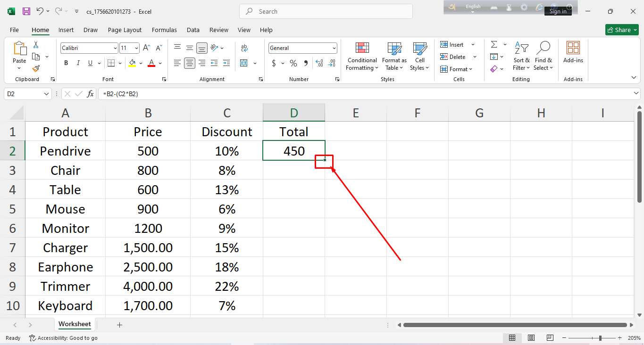Toggle Underline formatting
Screen dimensions: 644x345
[90, 63]
